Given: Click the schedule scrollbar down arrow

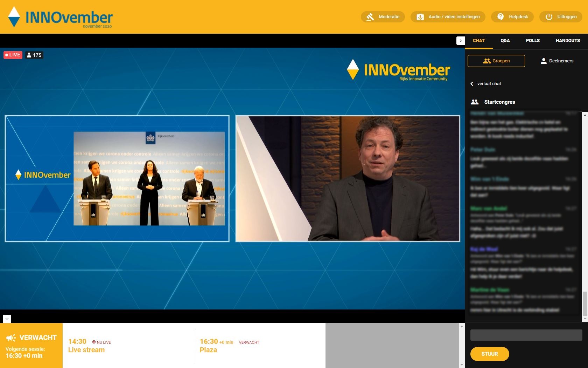Looking at the screenshot, I should [462, 365].
